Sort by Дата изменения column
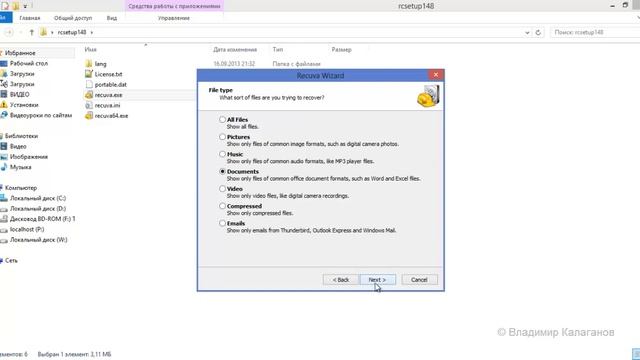Viewport: 640px width, 360px height. click(x=235, y=49)
